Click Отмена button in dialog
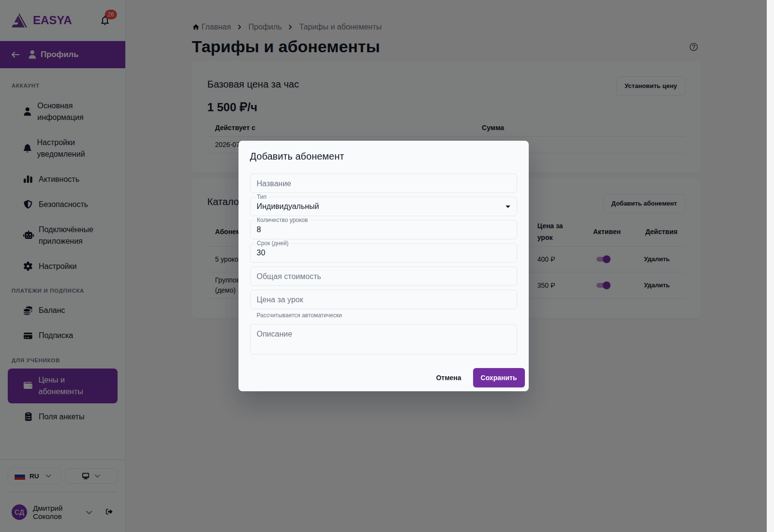The width and height of the screenshot is (774, 532). 448,378
